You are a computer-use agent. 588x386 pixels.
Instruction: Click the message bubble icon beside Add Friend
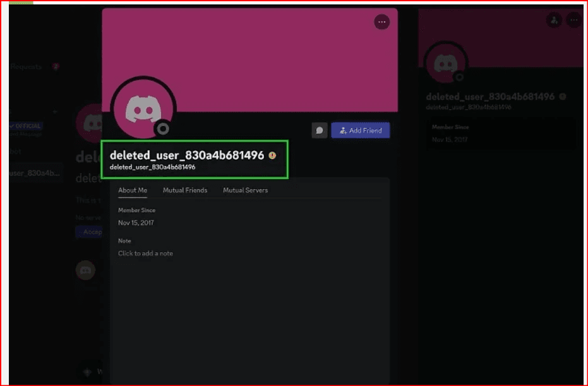(320, 131)
